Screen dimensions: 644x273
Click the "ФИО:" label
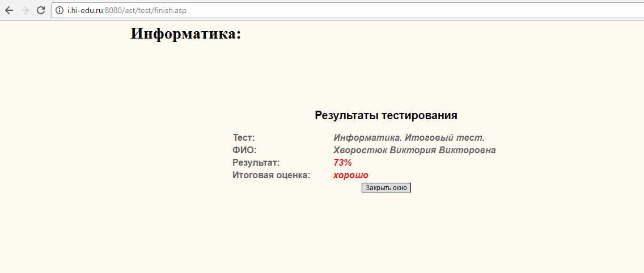coord(244,150)
